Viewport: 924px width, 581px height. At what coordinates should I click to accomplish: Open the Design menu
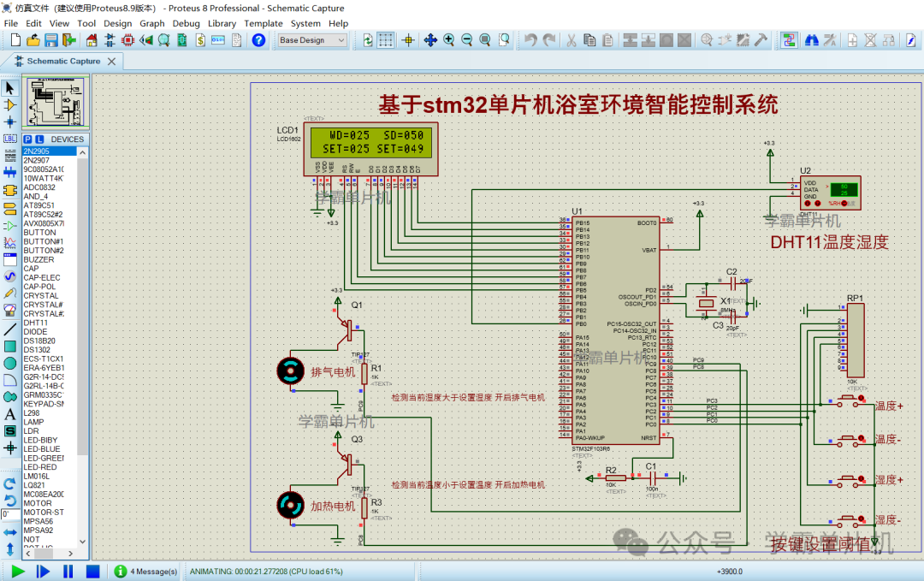pos(117,24)
